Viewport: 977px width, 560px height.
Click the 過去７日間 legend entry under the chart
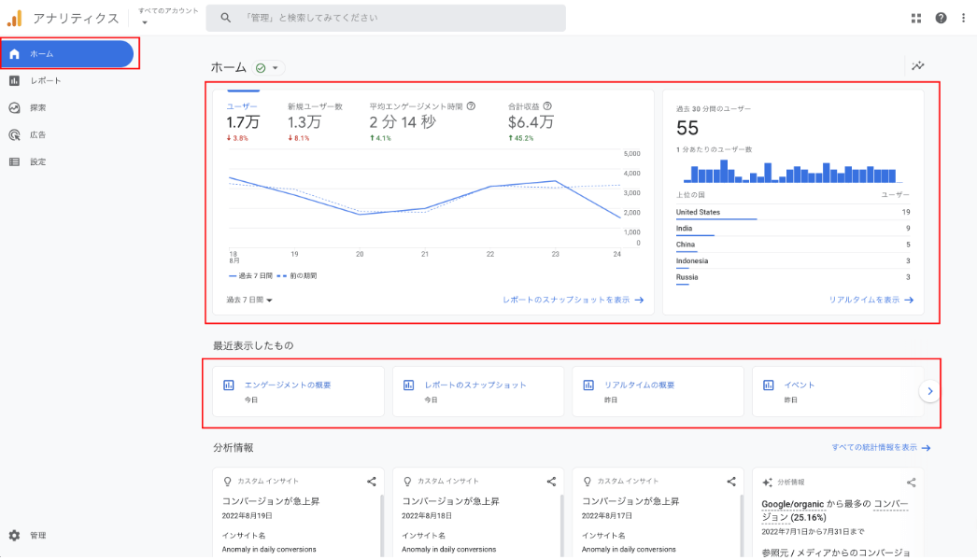click(250, 276)
